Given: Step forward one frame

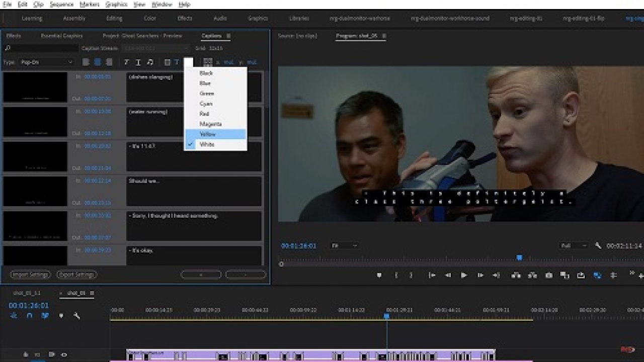Looking at the screenshot, I should tap(480, 275).
